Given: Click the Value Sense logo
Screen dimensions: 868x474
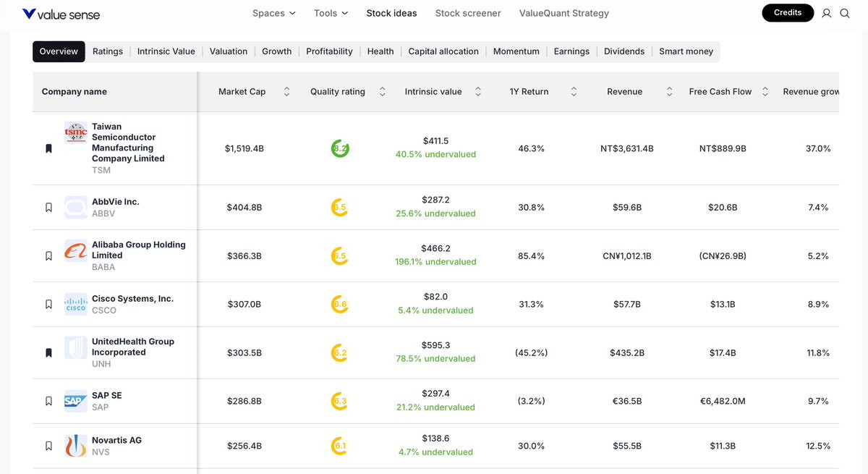Looking at the screenshot, I should coord(61,14).
